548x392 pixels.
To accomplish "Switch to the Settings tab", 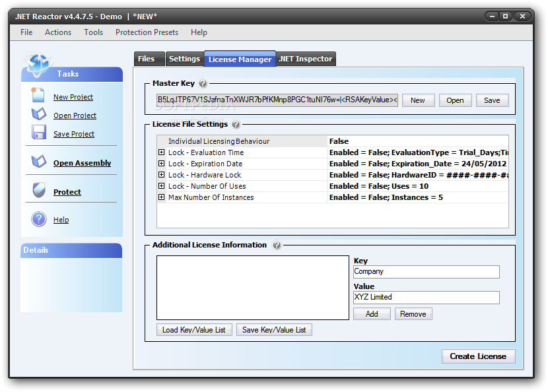I will click(184, 59).
